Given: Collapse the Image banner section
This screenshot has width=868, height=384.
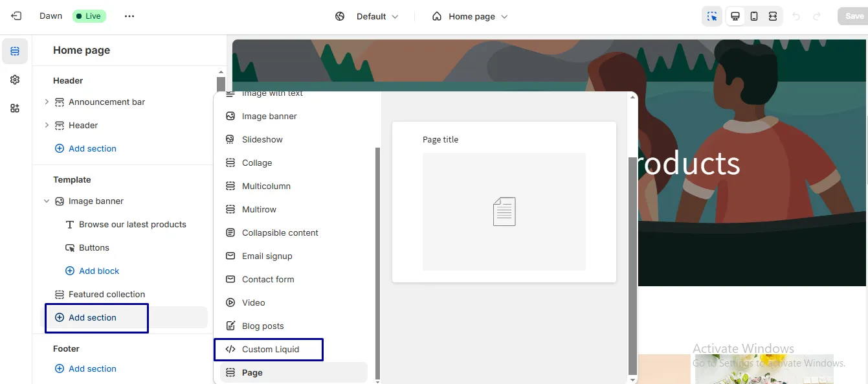Looking at the screenshot, I should [x=47, y=201].
